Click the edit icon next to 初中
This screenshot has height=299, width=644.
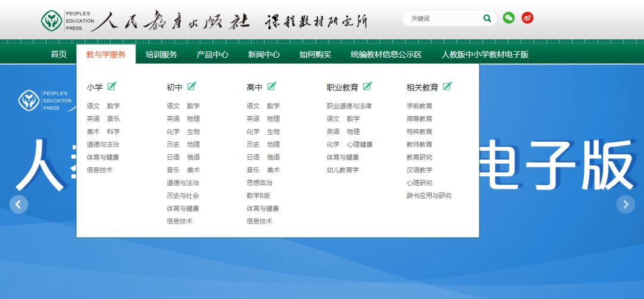[192, 86]
